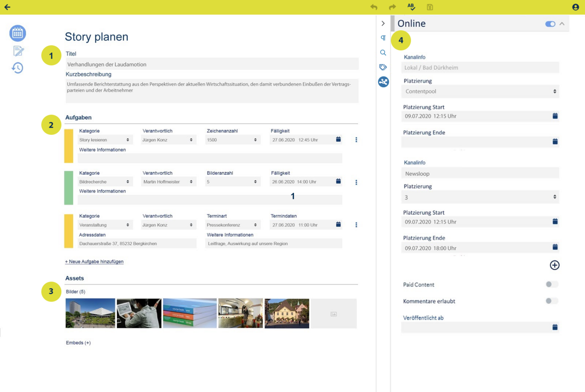Click Kanalinfo field Lokal / Bad Dürkheim
The height and width of the screenshot is (392, 585).
(480, 68)
